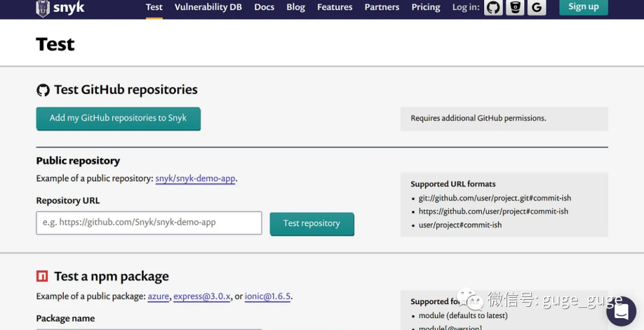The image size is (644, 330).
Task: Click the 'Public repository' heading
Action: [78, 160]
